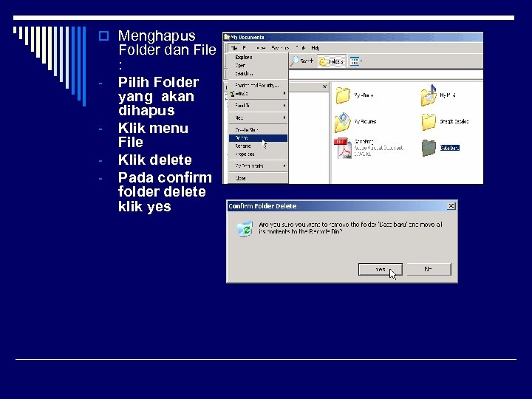
Task: Click No in the Confirm Folder Delete dialog
Action: coord(429,269)
